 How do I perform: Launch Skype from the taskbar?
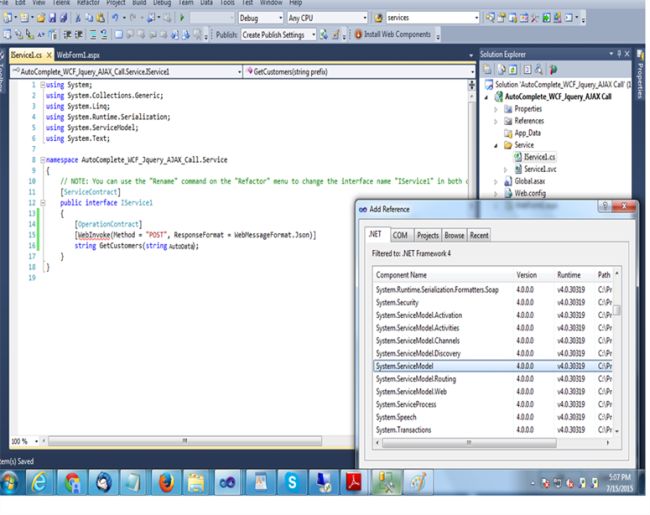(292, 483)
